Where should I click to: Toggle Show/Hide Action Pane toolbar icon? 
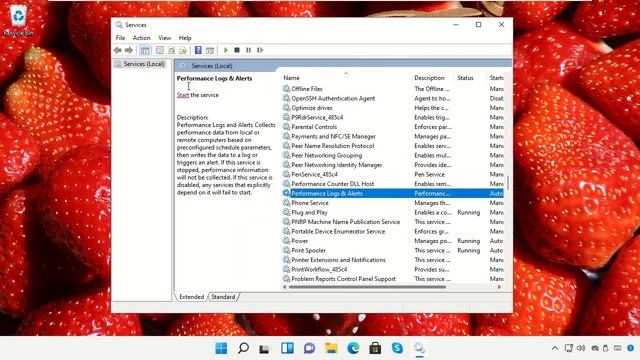tap(210, 50)
